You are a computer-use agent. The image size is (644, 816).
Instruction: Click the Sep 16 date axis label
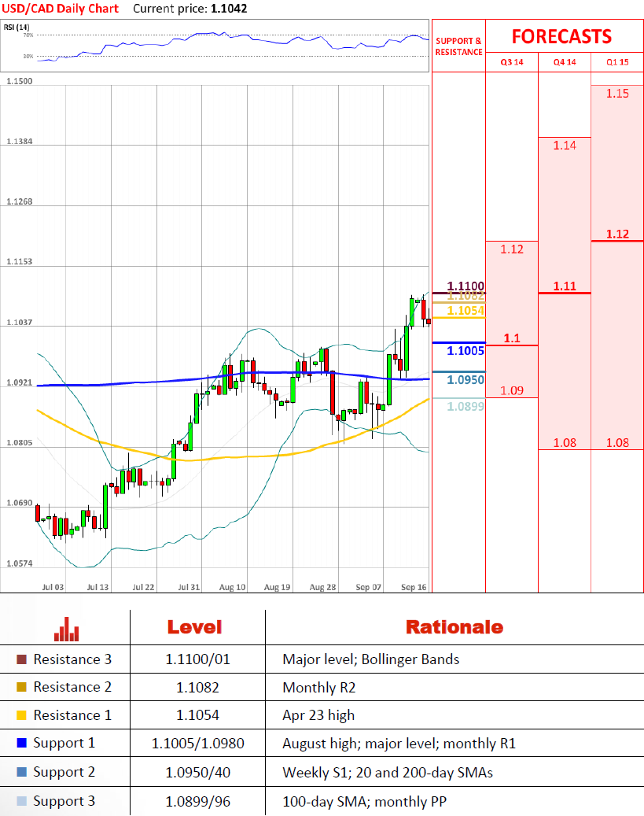click(x=414, y=587)
